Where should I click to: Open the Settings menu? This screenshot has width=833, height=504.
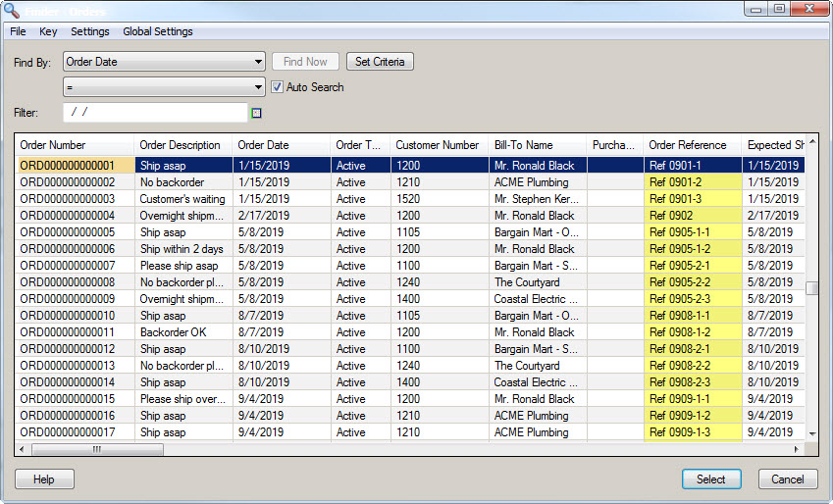click(x=90, y=31)
